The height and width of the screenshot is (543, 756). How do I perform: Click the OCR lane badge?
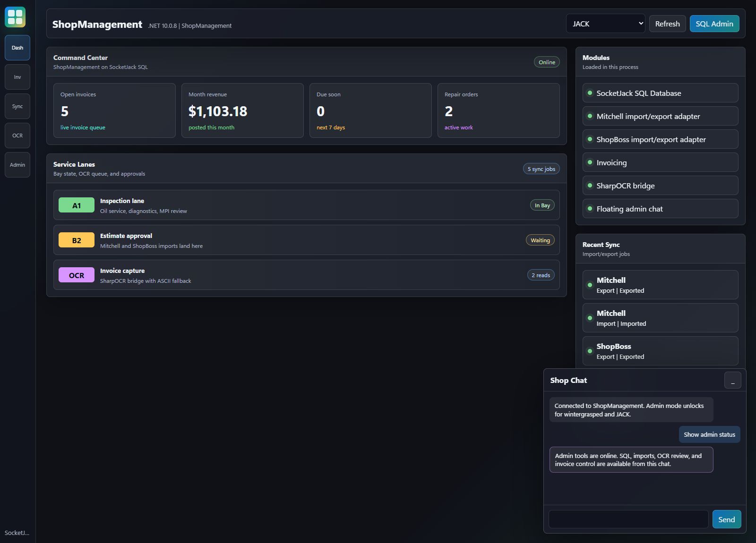tap(77, 275)
